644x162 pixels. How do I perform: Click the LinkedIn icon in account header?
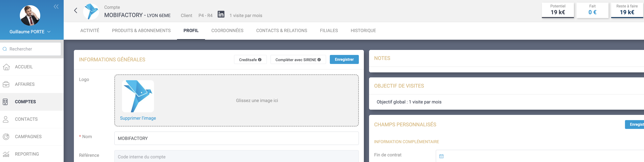coord(221,14)
